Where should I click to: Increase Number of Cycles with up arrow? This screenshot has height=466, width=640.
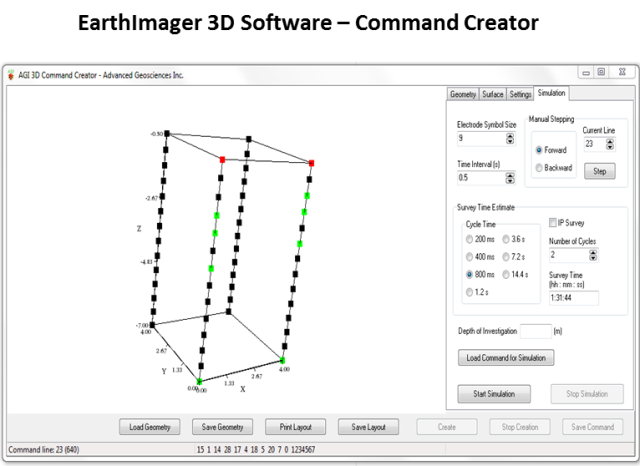[x=593, y=253]
